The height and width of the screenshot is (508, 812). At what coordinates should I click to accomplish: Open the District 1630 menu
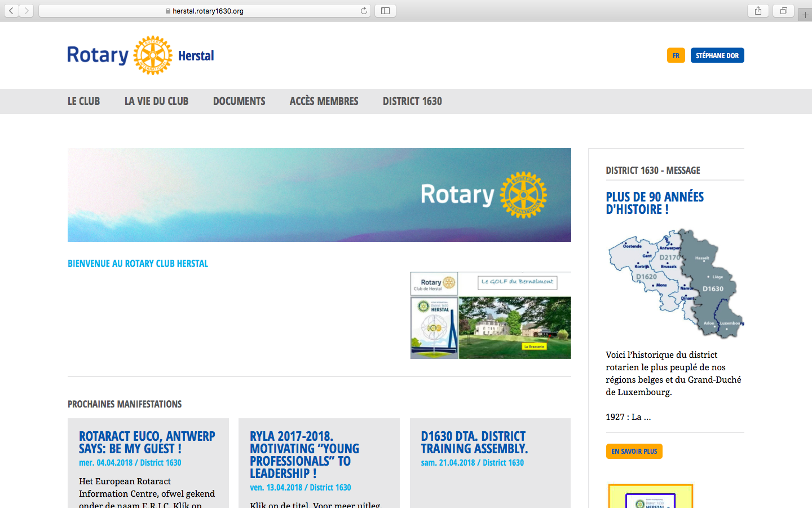[412, 101]
